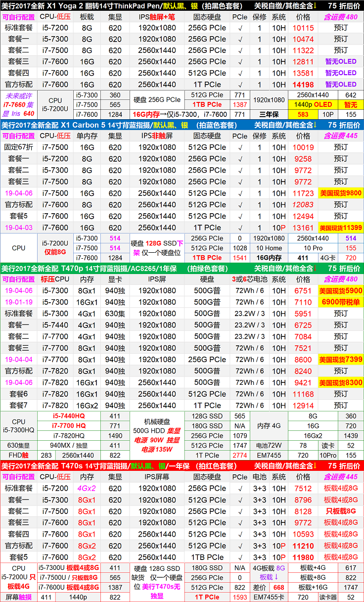
Task: Select the red 11210 price
Action: point(303,546)
